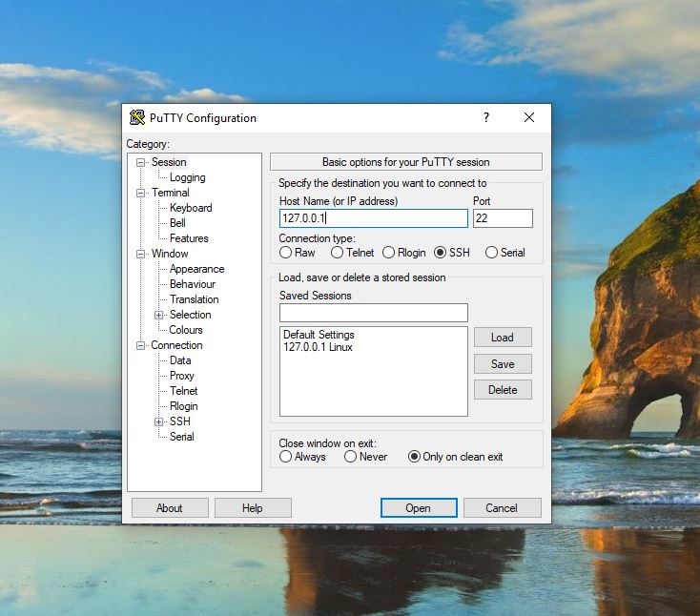Image resolution: width=700 pixels, height=616 pixels.
Task: Open the Logging category
Action: [x=187, y=177]
